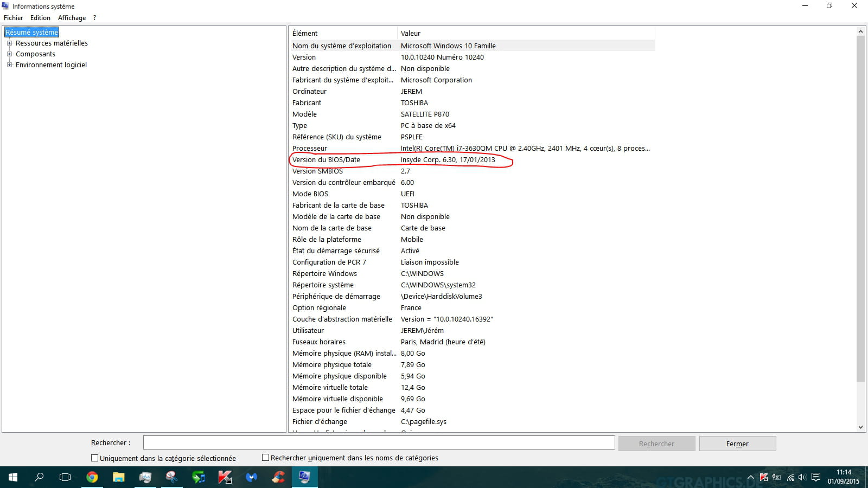Select the Ordinateur JEREM row
Image resolution: width=868 pixels, height=488 pixels.
point(472,91)
